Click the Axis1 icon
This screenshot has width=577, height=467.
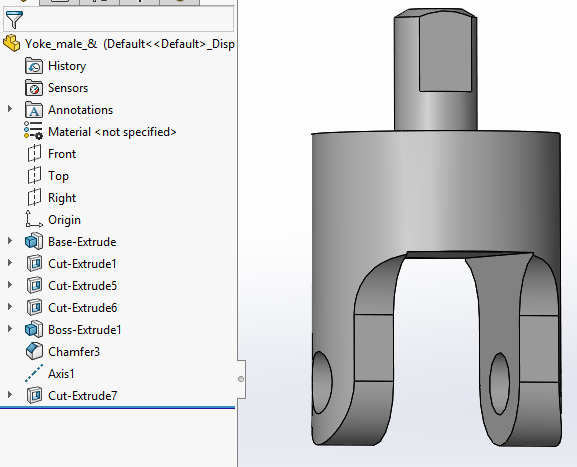click(34, 373)
